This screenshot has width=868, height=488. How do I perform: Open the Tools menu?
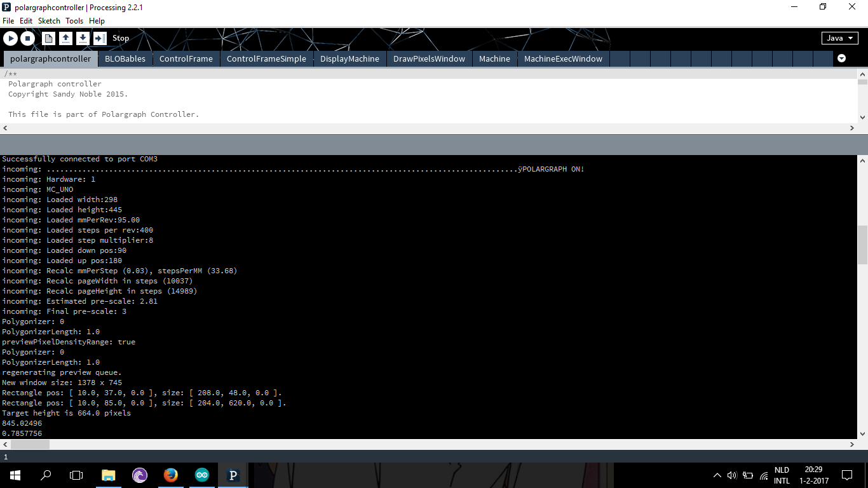coord(74,21)
